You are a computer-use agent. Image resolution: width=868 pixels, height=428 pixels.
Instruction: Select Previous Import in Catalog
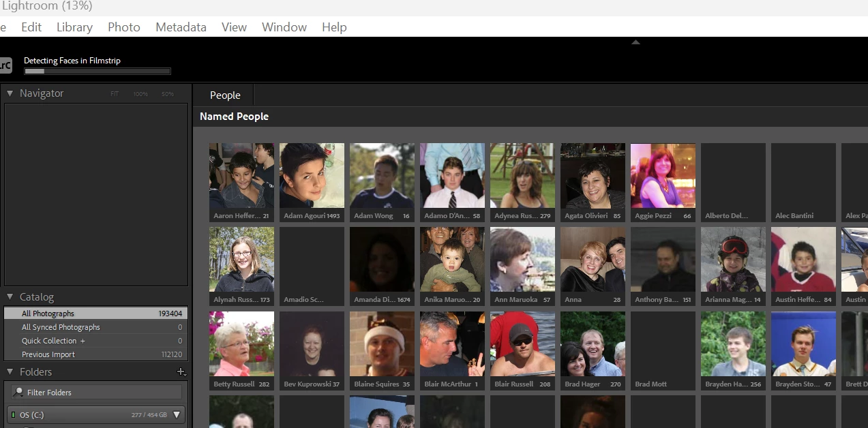[95, 354]
